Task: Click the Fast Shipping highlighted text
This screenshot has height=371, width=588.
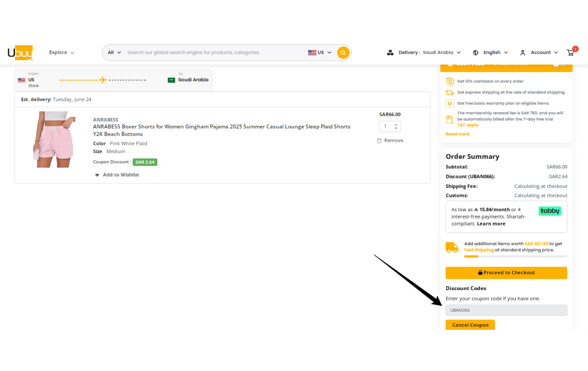Action: [479, 250]
